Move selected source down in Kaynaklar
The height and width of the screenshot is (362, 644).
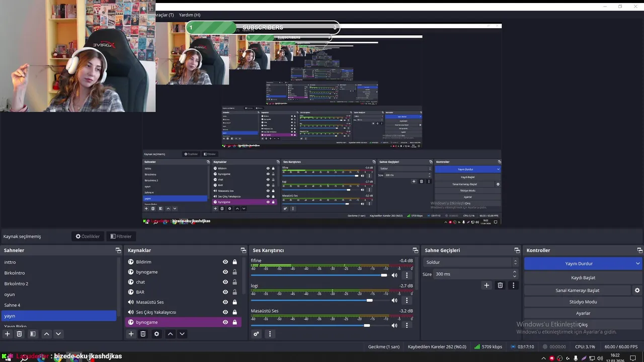tap(182, 334)
